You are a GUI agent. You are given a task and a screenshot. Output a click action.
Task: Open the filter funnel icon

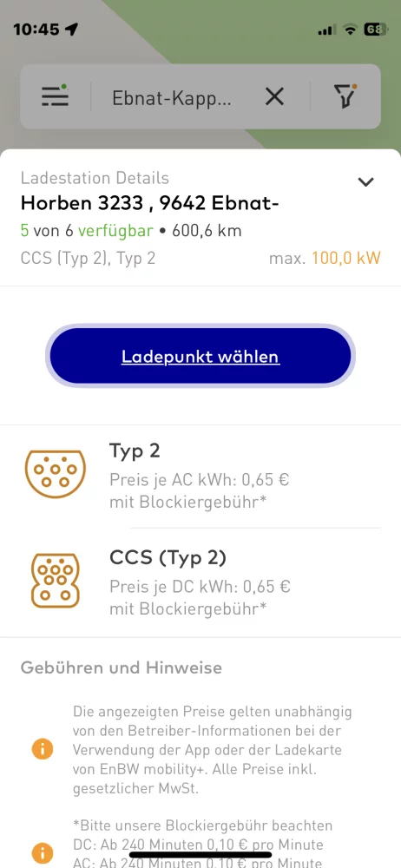point(345,96)
